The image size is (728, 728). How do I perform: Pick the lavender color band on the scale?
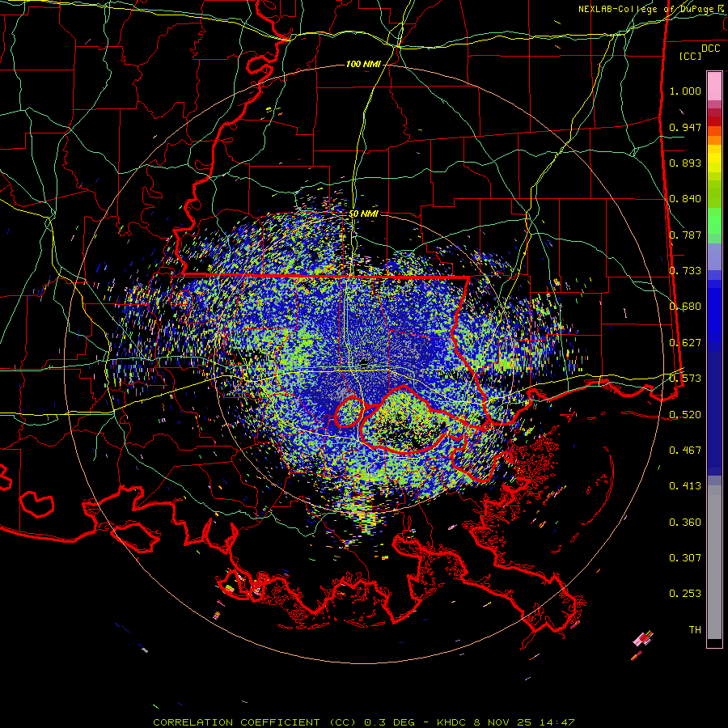click(x=714, y=256)
